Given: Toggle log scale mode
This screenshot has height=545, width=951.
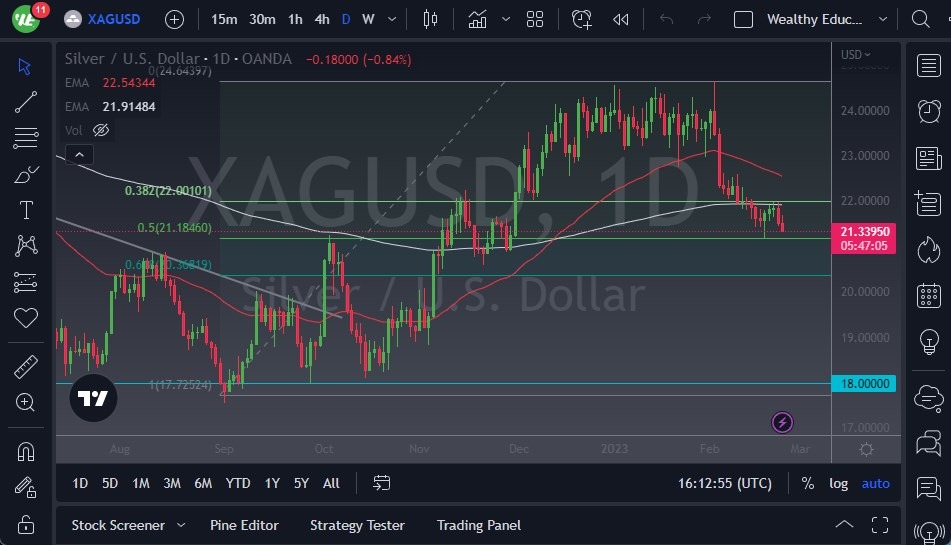Looking at the screenshot, I should 838,483.
